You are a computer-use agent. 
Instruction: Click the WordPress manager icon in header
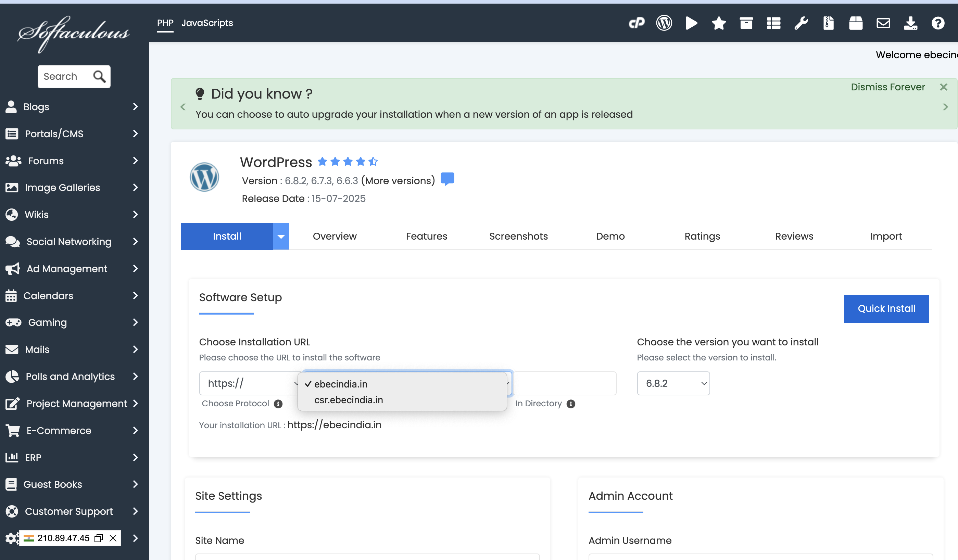click(664, 23)
